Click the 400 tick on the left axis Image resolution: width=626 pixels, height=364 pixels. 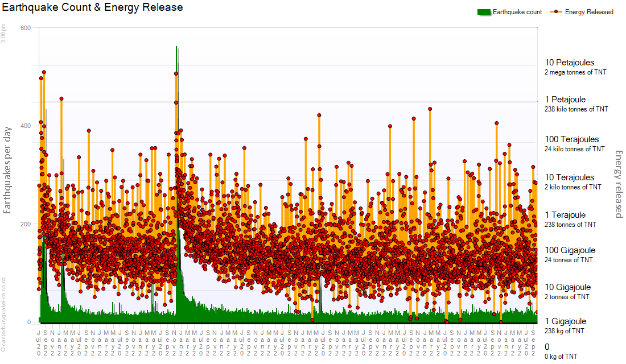(x=25, y=126)
